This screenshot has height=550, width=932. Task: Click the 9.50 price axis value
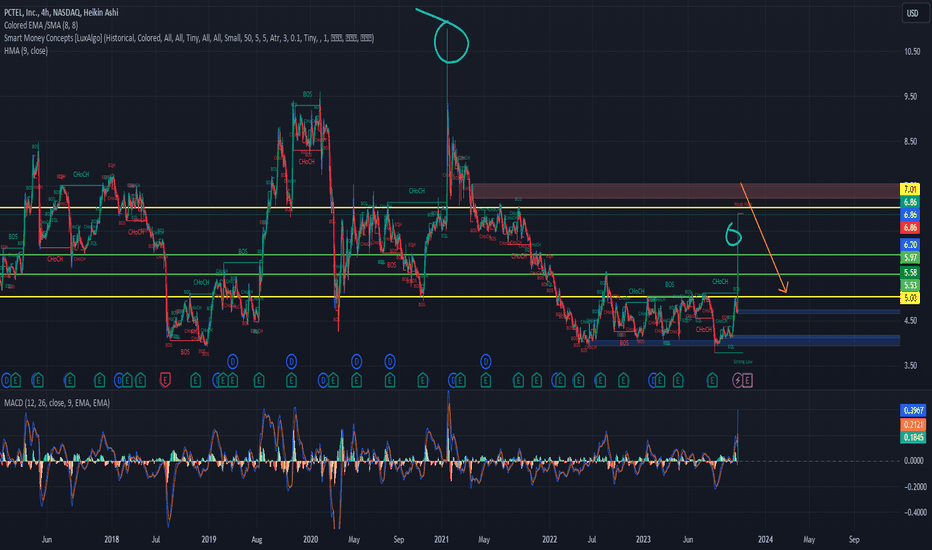pyautogui.click(x=910, y=96)
